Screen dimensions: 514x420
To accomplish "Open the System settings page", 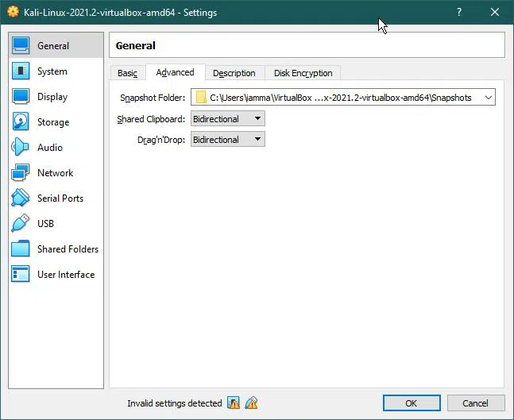I will coord(56,71).
